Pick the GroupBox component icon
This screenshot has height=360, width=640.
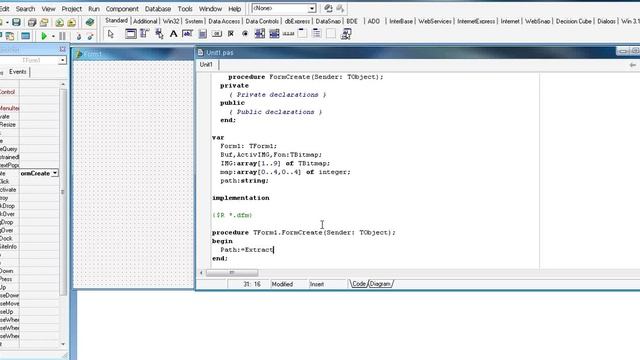click(302, 34)
